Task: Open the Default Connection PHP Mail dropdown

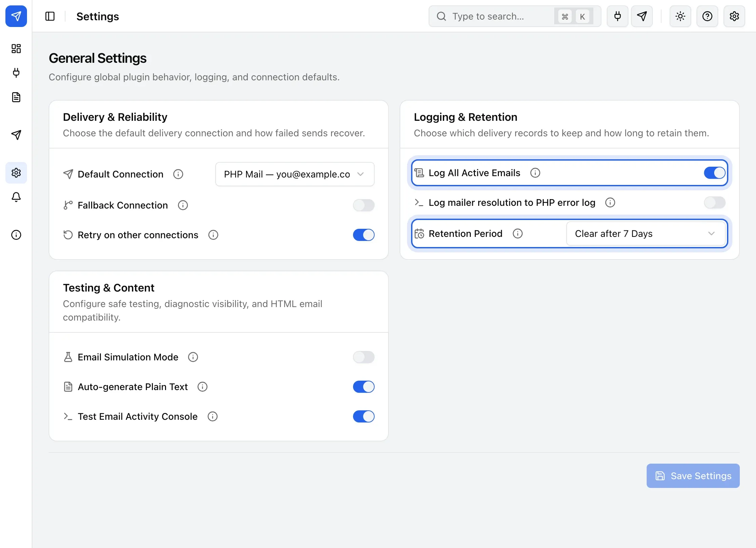Action: [295, 174]
